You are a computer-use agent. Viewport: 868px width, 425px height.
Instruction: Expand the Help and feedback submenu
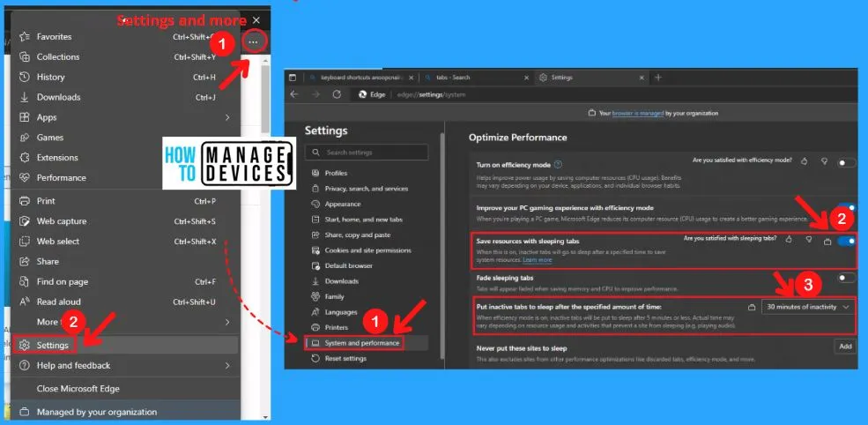click(227, 366)
